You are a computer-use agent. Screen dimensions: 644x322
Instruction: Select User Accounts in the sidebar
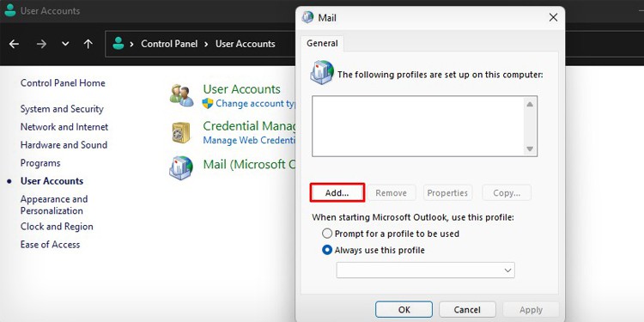click(52, 181)
